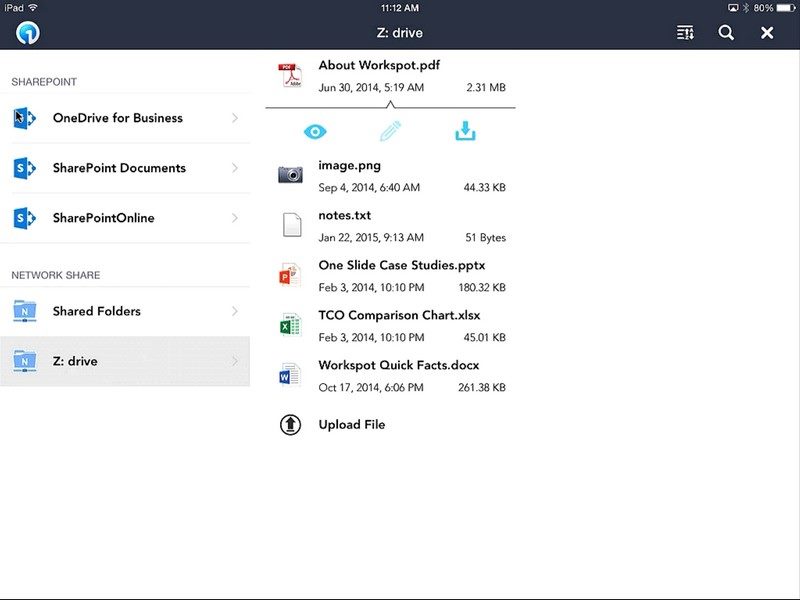Viewport: 800px width, 600px height.
Task: Click the 44.33 KB file size
Action: [484, 188]
